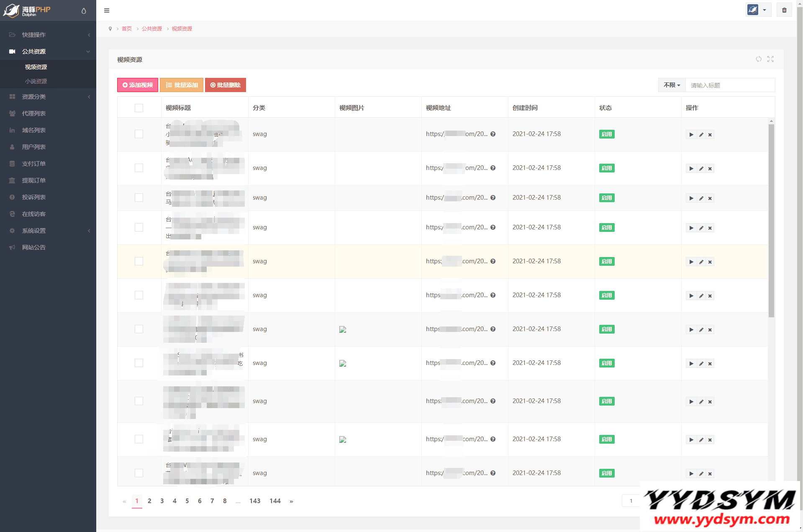Toggle the sidebar with the hamburger icon
This screenshot has height=532, width=803.
[107, 10]
